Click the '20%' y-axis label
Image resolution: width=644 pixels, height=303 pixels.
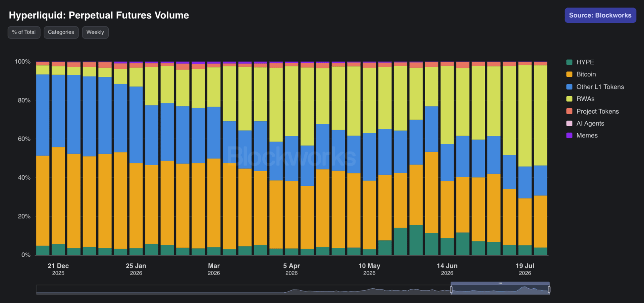pyautogui.click(x=24, y=216)
